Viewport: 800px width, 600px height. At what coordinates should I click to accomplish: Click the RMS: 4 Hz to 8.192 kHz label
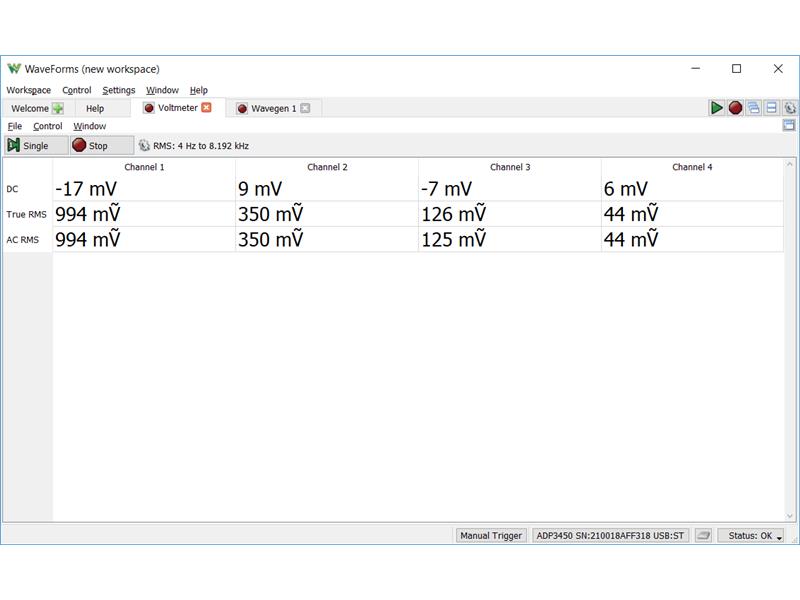pyautogui.click(x=201, y=146)
